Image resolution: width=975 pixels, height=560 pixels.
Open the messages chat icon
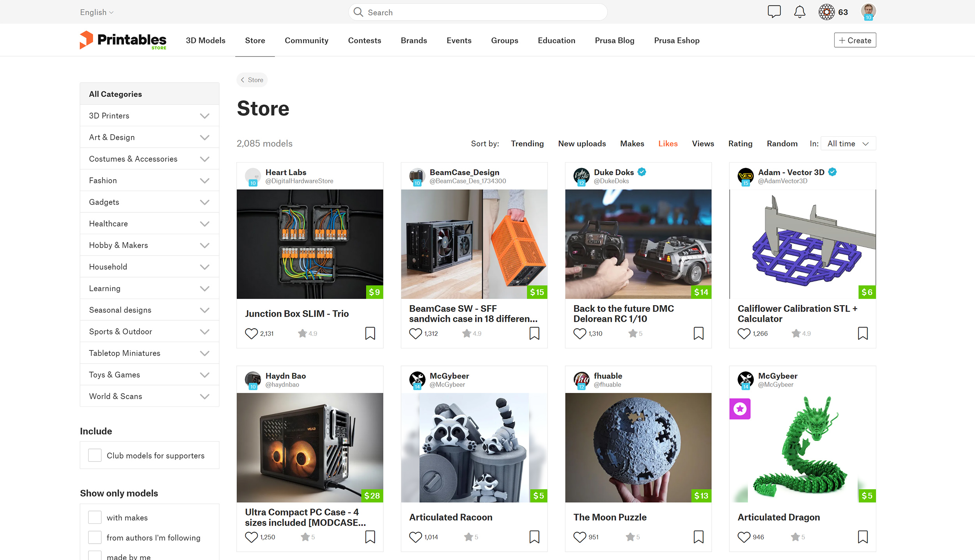pyautogui.click(x=774, y=12)
